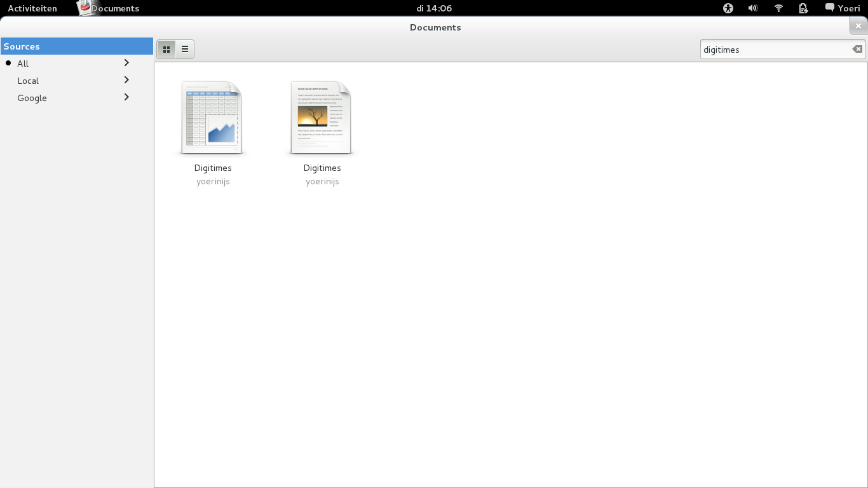Screen dimensions: 868x488
Task: Select the Local source
Action: coord(28,81)
